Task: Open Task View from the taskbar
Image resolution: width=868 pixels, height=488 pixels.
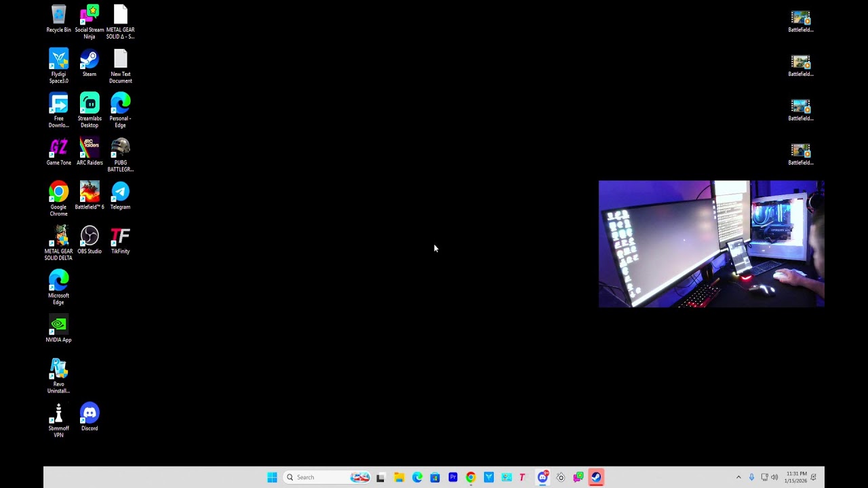Action: point(380,477)
